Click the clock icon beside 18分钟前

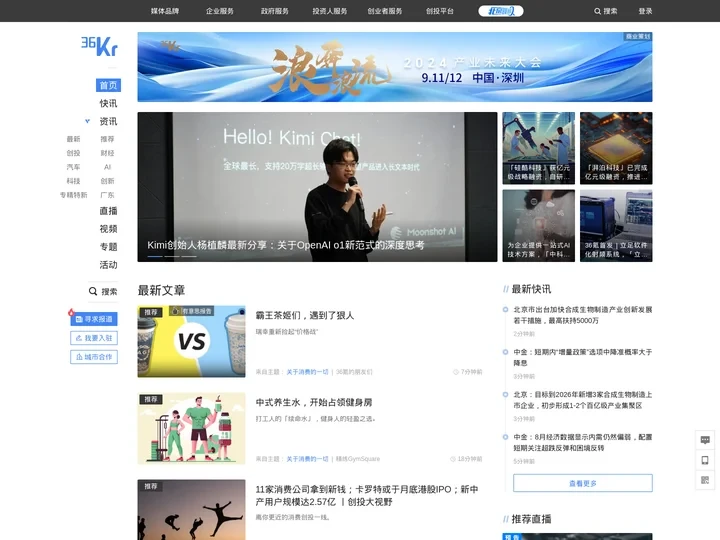(453, 459)
